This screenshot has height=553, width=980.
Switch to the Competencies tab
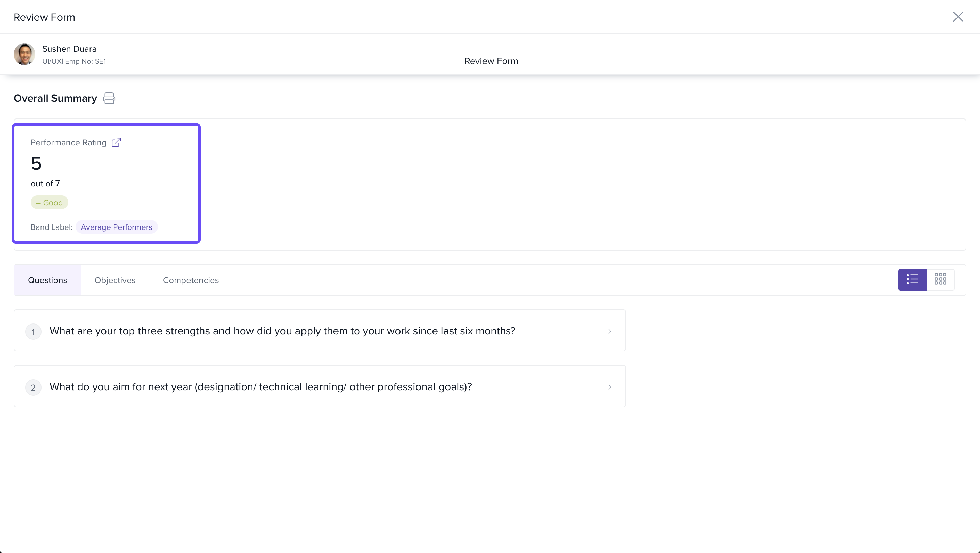(x=191, y=280)
